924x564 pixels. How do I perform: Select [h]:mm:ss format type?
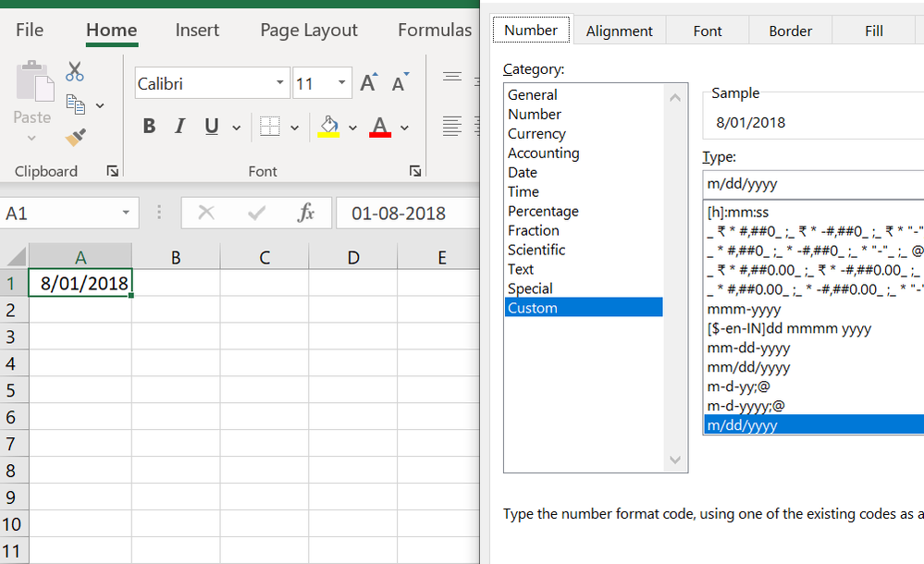(x=814, y=212)
